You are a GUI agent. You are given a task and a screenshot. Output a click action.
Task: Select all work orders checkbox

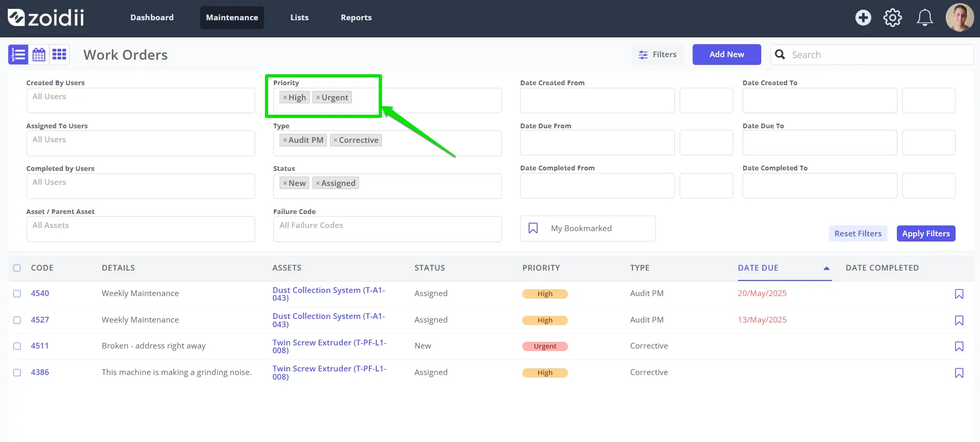pyautogui.click(x=17, y=268)
